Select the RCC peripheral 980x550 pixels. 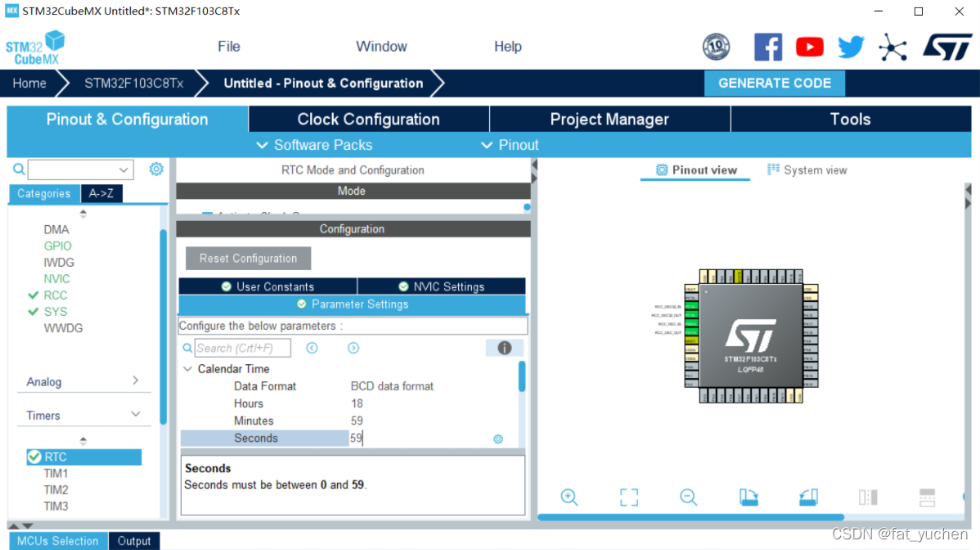pyautogui.click(x=55, y=295)
